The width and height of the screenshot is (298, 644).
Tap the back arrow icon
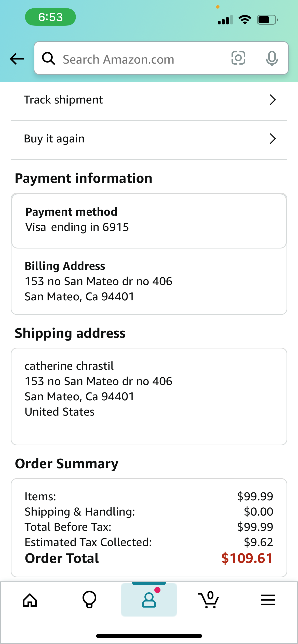coord(17,59)
